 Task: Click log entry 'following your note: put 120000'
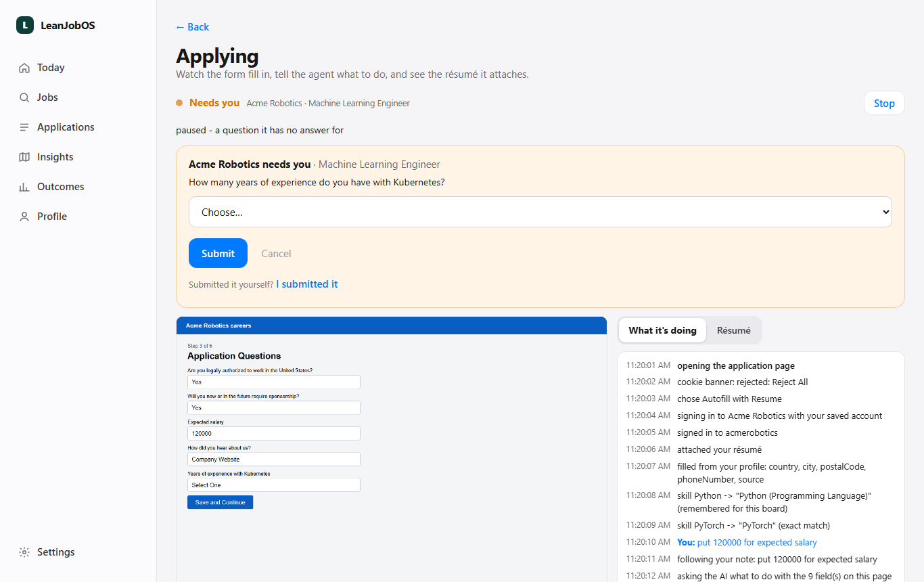click(777, 560)
